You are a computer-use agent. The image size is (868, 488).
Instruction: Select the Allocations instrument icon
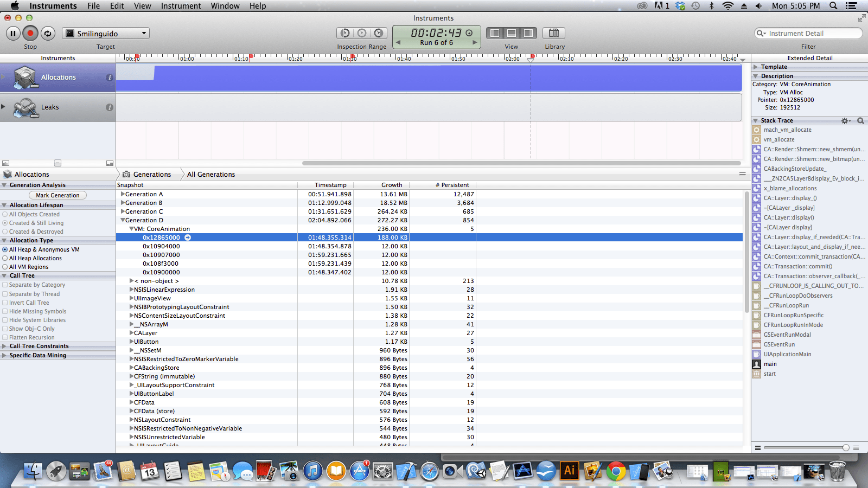coord(25,78)
